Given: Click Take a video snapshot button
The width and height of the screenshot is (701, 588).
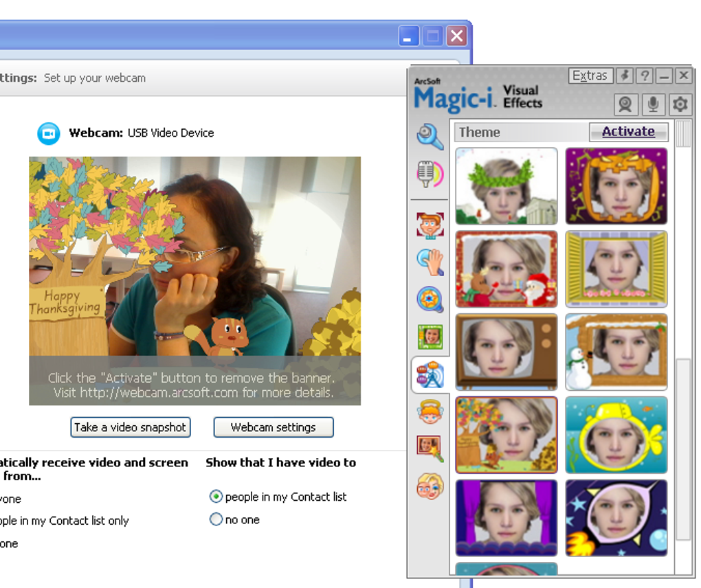Looking at the screenshot, I should [x=130, y=427].
